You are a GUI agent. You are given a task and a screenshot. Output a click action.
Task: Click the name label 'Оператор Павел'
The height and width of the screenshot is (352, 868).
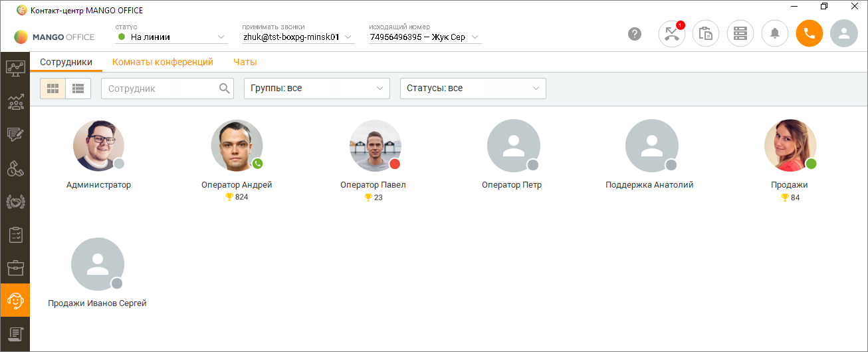[373, 185]
